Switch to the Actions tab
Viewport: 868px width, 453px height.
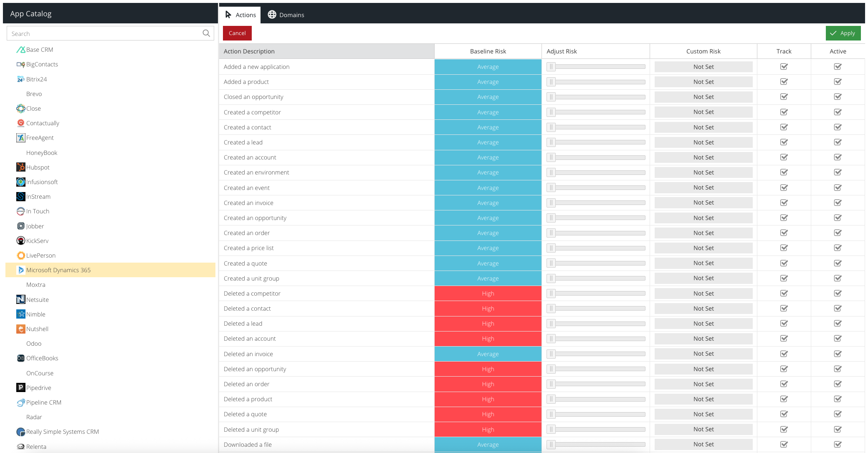240,15
